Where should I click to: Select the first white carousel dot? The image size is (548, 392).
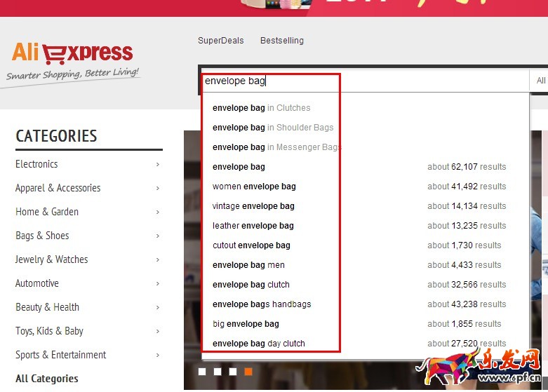tap(202, 372)
